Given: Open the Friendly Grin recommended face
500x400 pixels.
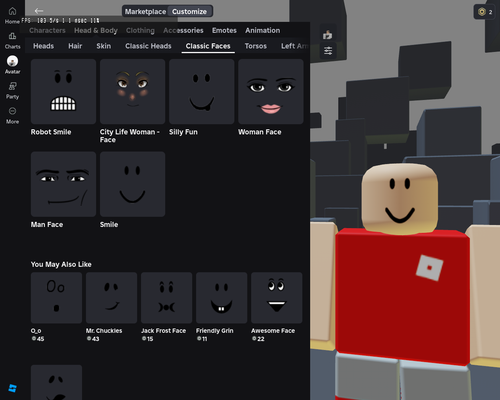Looking at the screenshot, I should 222,298.
